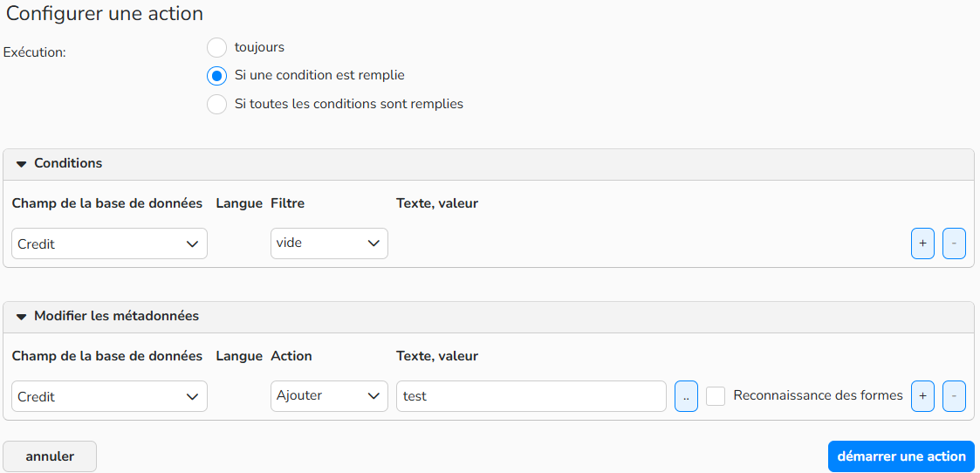The width and height of the screenshot is (980, 473).
Task: Open the 'Ajouter' action dropdown
Action: point(329,396)
